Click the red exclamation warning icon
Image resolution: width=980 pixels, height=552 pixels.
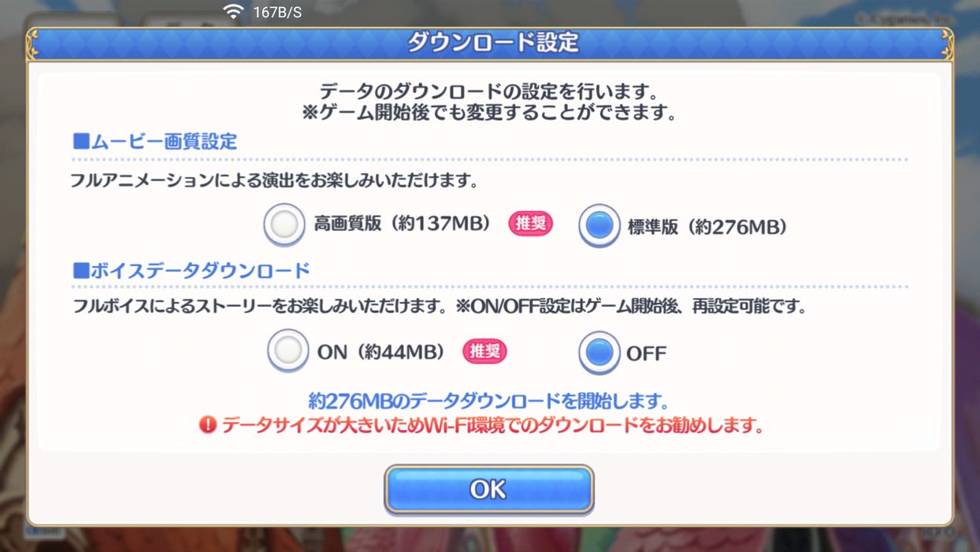point(208,426)
